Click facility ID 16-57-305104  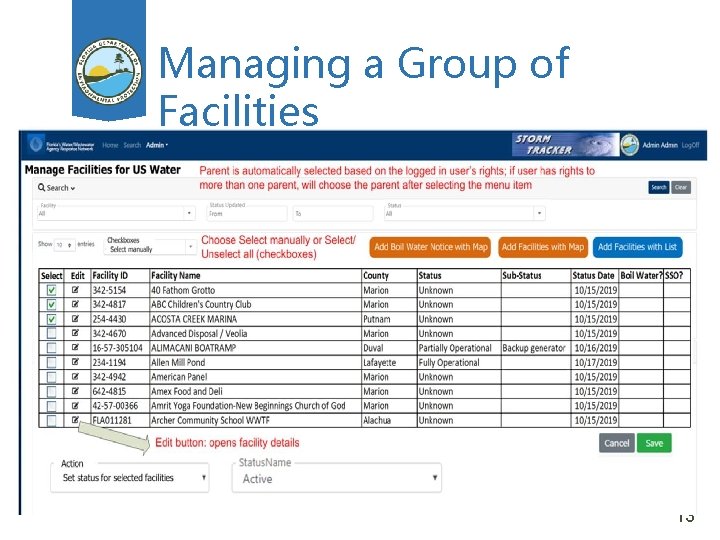click(118, 348)
